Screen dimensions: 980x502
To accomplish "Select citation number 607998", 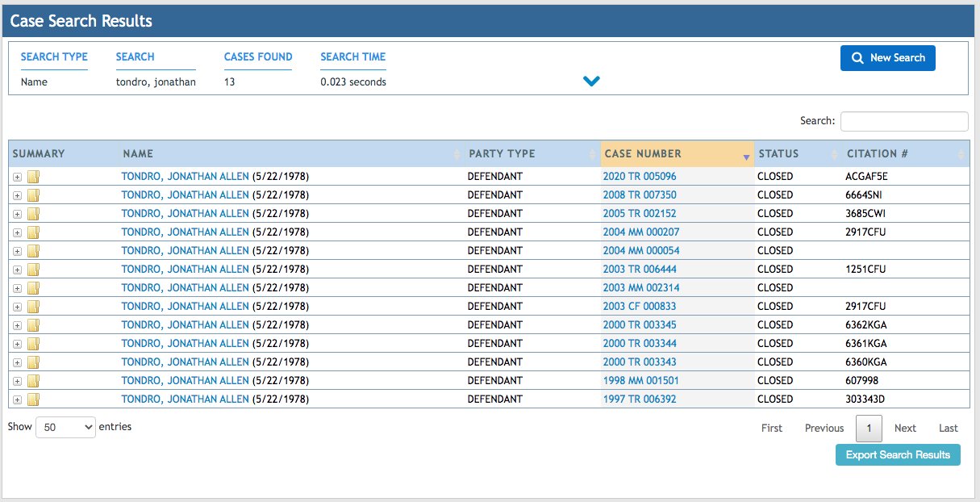I will [861, 380].
